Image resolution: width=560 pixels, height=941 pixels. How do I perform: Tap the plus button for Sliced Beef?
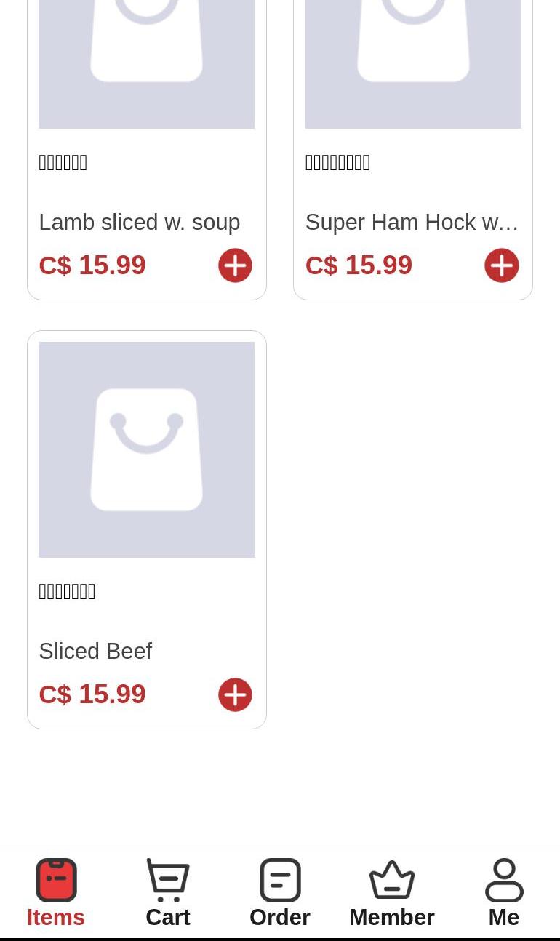click(x=235, y=694)
